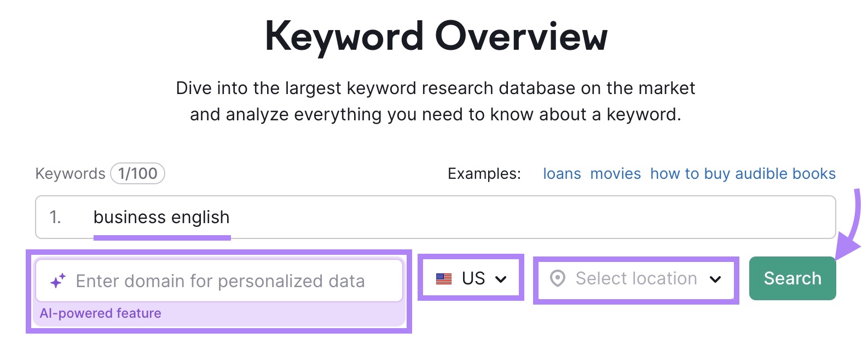
Task: Click the chevron on the US selector
Action: (x=501, y=279)
